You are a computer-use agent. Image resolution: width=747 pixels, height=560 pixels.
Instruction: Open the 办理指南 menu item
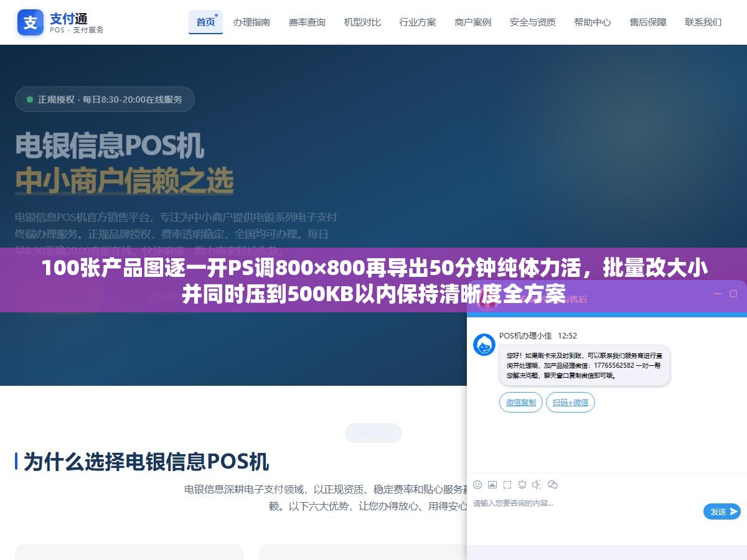[251, 22]
